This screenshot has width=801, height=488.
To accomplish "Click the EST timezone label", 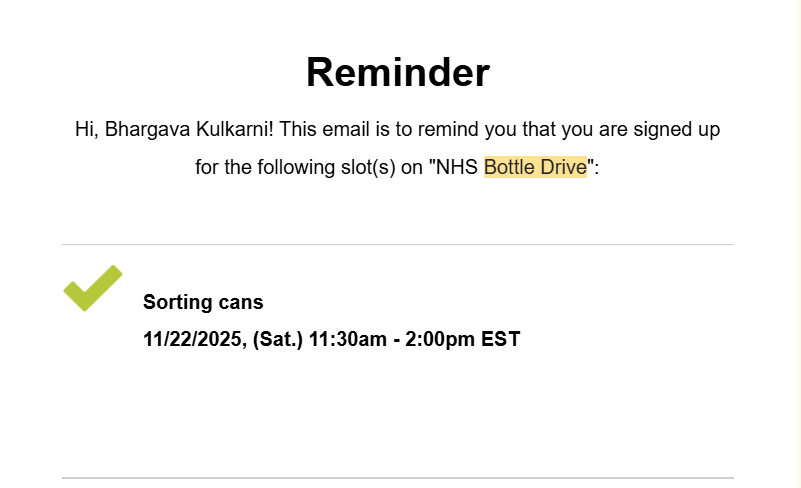I will pyautogui.click(x=501, y=339).
